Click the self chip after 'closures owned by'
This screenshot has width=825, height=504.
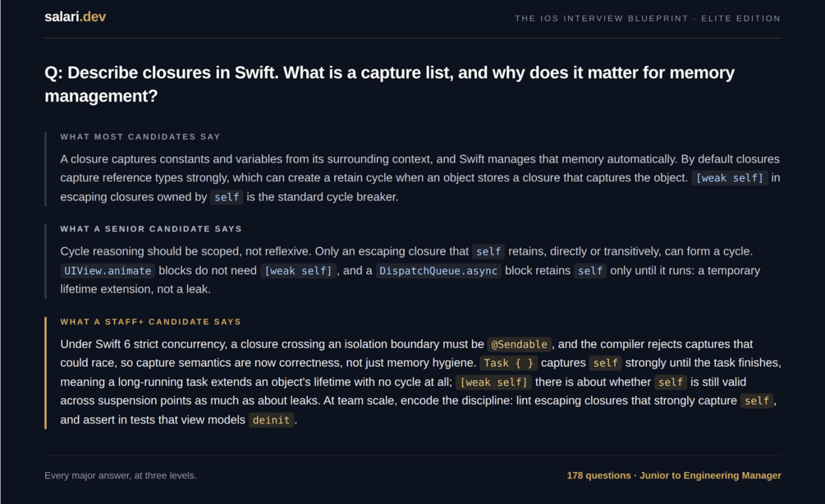[227, 197]
